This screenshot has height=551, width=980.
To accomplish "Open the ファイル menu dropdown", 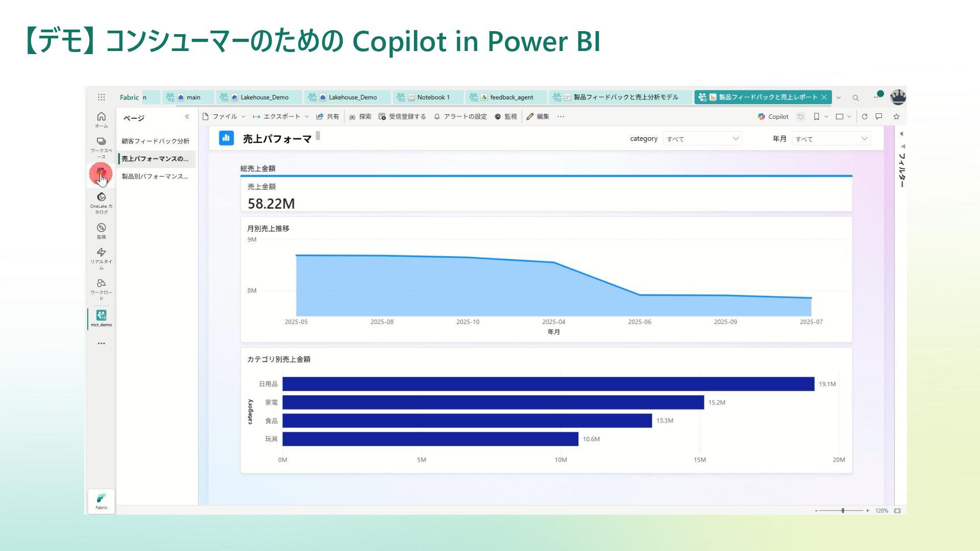I will pyautogui.click(x=224, y=117).
